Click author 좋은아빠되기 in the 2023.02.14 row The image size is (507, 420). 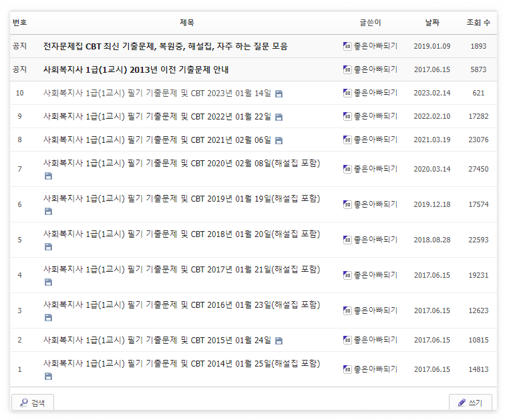point(375,93)
